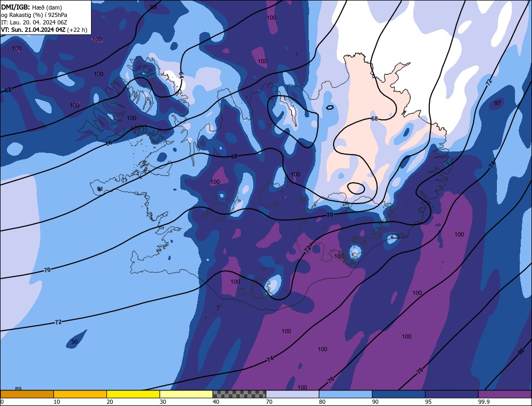Click the '97' humidity value on the map
Viewport: 532px width, 406px height.
pos(497,103)
